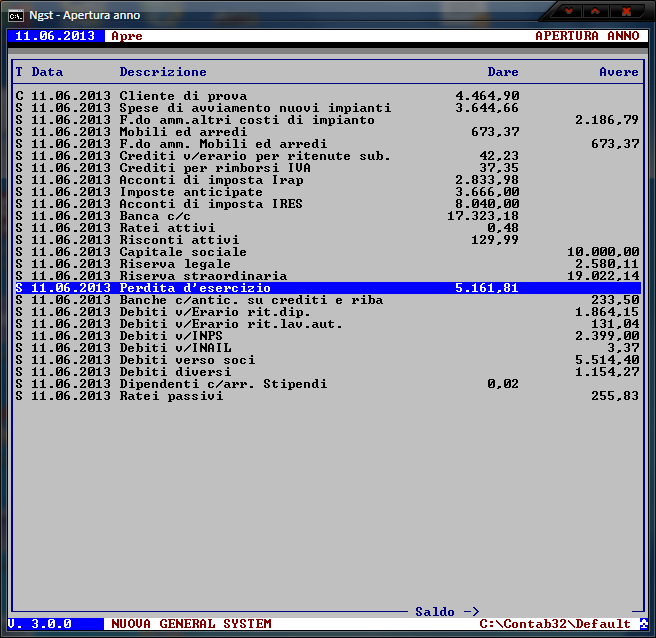The width and height of the screenshot is (656, 638).
Task: Click the console icon in title bar
Action: 16,15
